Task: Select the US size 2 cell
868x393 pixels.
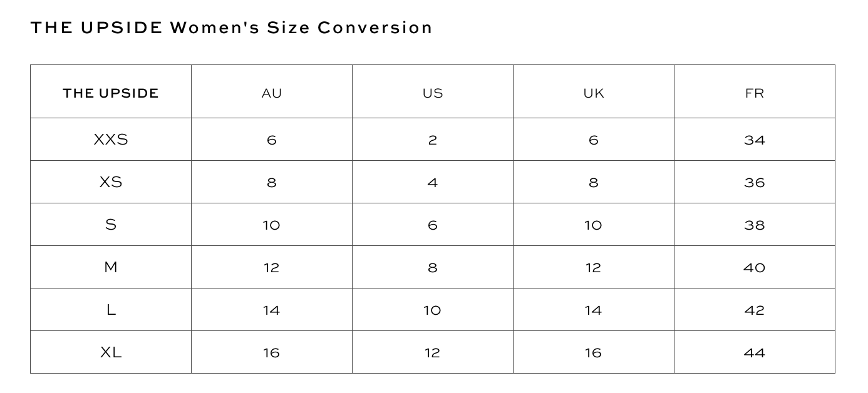Action: point(433,140)
